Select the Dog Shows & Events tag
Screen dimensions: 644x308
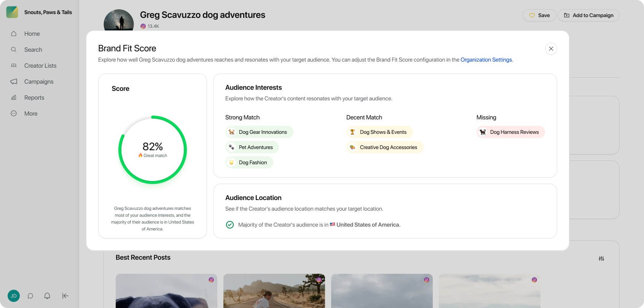(x=379, y=132)
